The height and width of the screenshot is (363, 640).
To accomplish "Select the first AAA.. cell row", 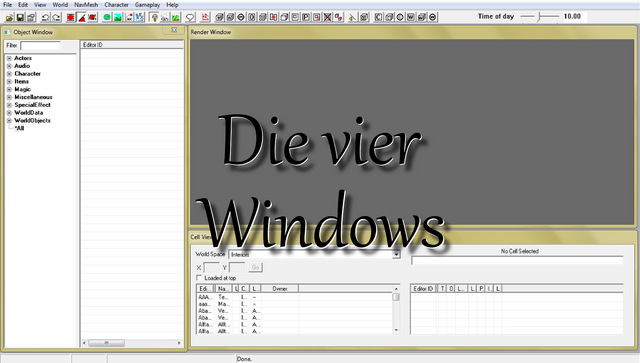I will pyautogui.click(x=295, y=297).
